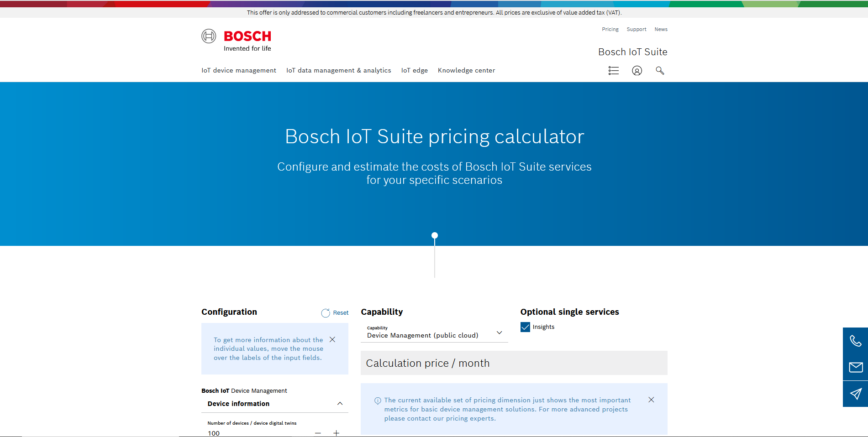Click the BOSCH Invented for life wordmark

(247, 41)
